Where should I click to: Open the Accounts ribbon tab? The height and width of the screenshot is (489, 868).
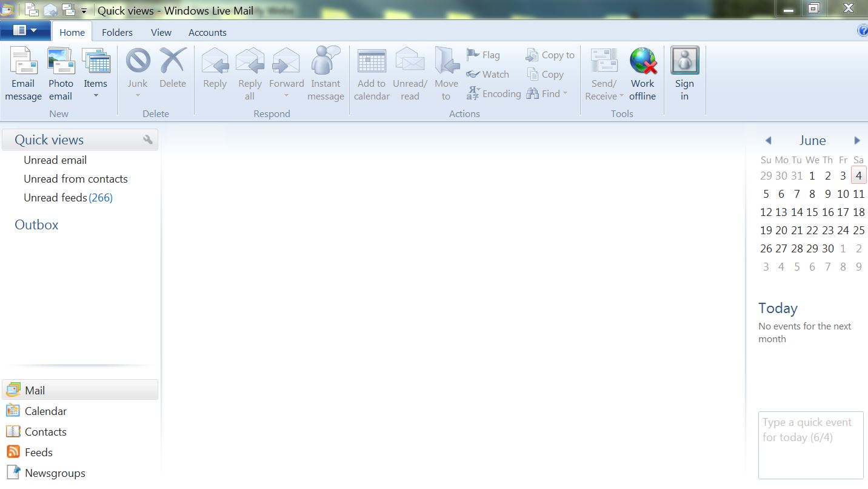[x=207, y=32]
